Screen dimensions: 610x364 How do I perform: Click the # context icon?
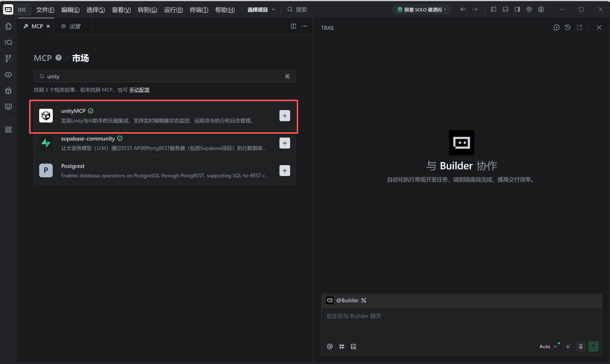pos(342,347)
